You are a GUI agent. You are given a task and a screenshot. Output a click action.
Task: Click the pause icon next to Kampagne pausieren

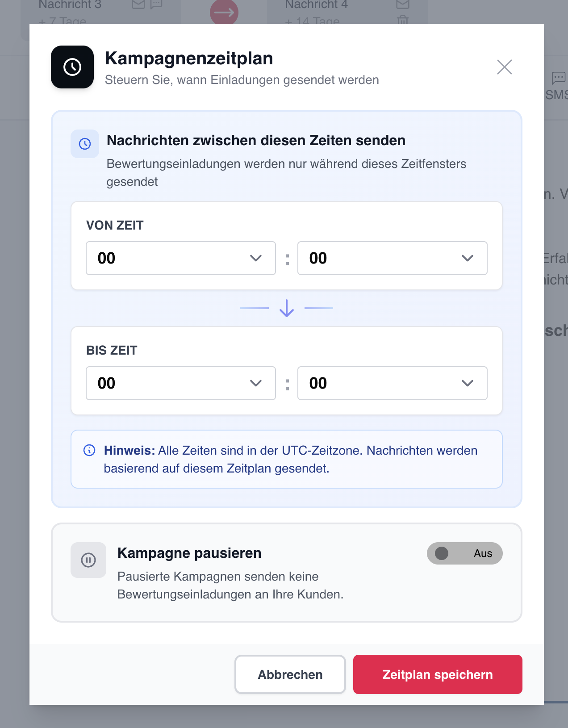click(x=88, y=560)
